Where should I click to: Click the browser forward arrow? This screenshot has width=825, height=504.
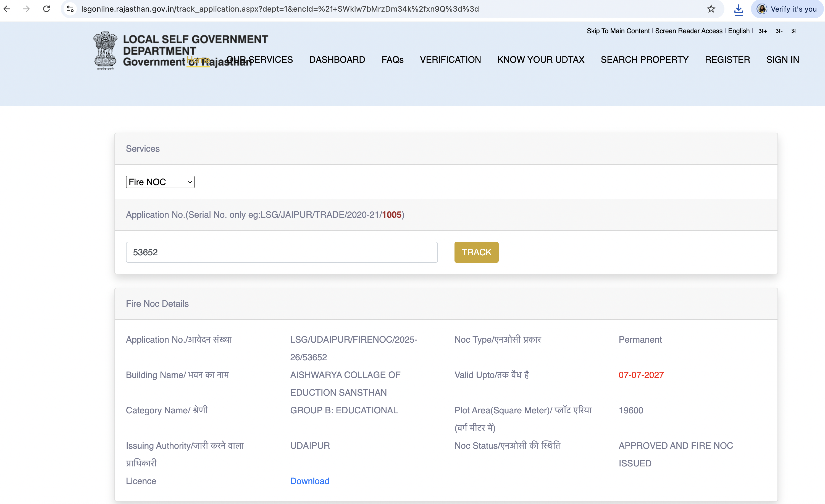click(x=27, y=9)
